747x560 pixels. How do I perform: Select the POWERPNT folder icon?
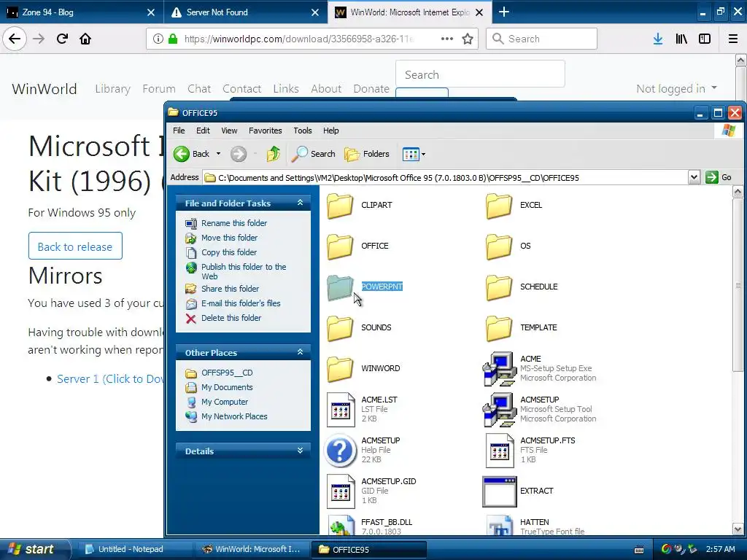click(x=340, y=287)
